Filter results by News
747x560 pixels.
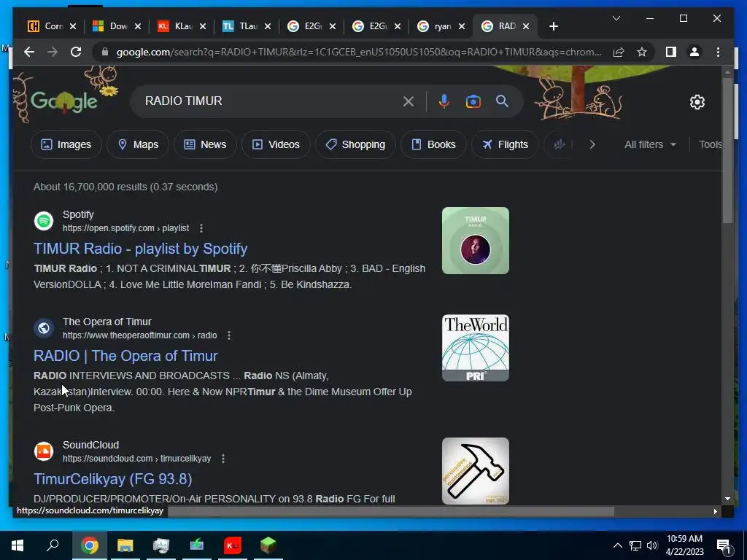click(x=205, y=144)
